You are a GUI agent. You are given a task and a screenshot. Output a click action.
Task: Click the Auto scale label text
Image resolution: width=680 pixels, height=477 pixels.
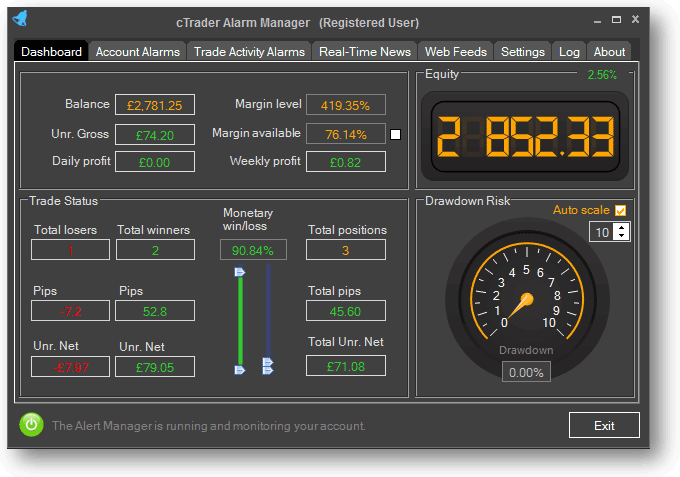581,210
